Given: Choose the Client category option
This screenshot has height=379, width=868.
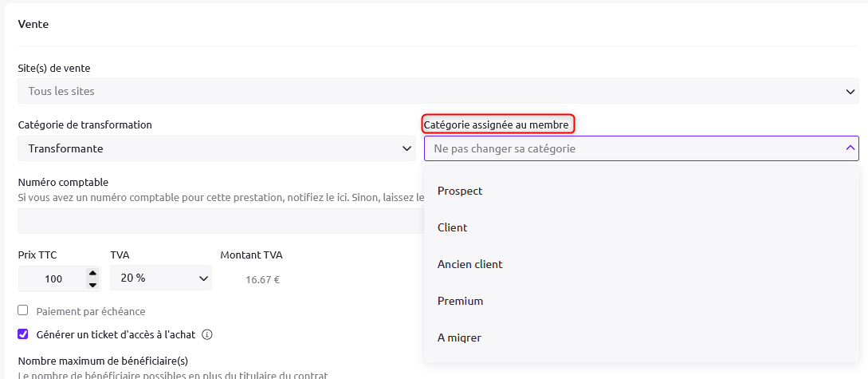Looking at the screenshot, I should (453, 227).
